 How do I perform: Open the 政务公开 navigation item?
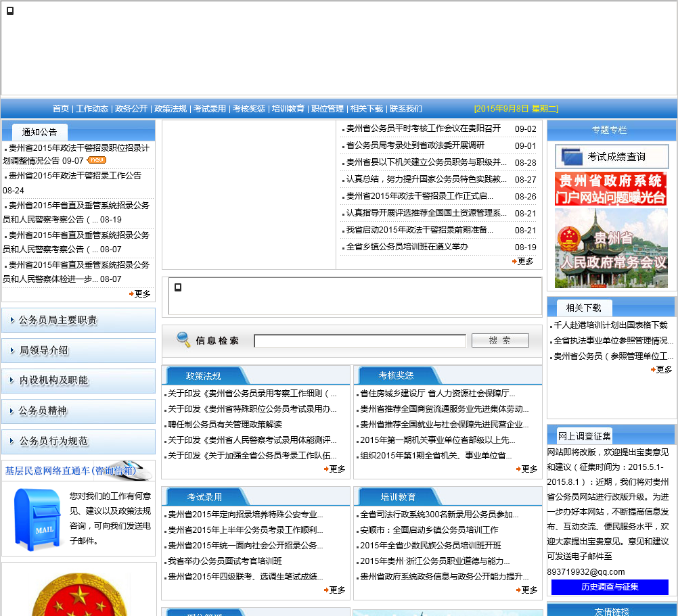coord(131,109)
